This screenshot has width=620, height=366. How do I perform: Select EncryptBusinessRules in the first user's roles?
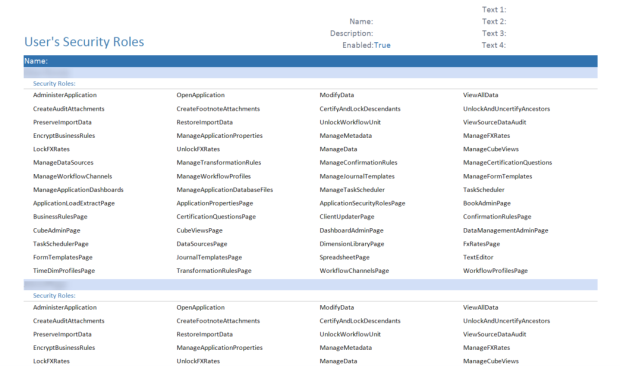click(64, 136)
